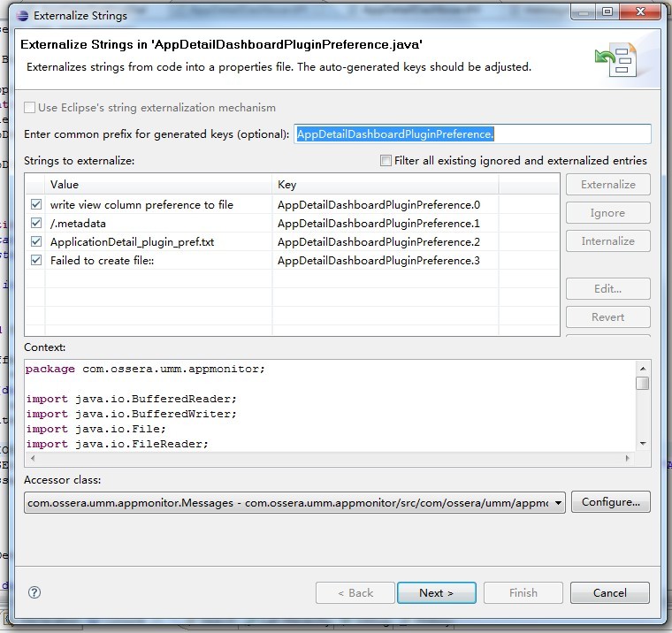The image size is (672, 633).
Task: Uncheck the 'write view column preference to file' row
Action: [x=36, y=204]
